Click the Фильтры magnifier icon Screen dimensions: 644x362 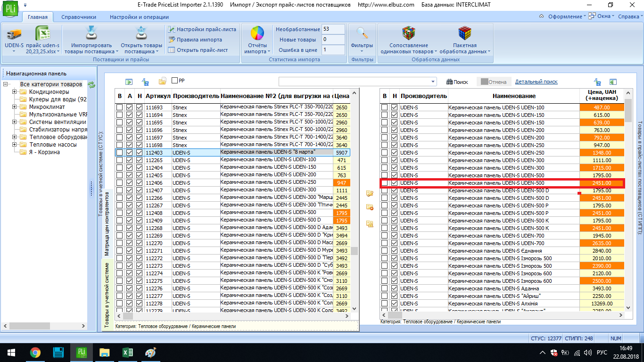[362, 33]
